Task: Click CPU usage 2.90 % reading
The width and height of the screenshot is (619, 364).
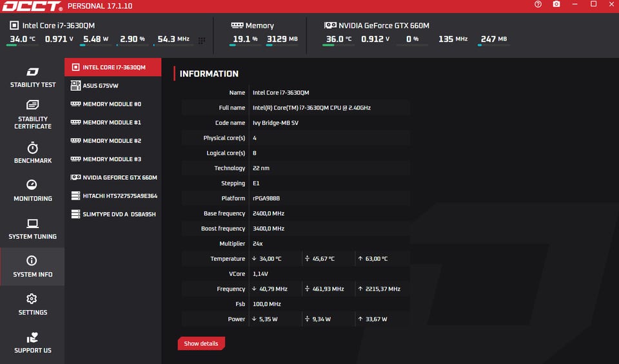Action: 132,39
